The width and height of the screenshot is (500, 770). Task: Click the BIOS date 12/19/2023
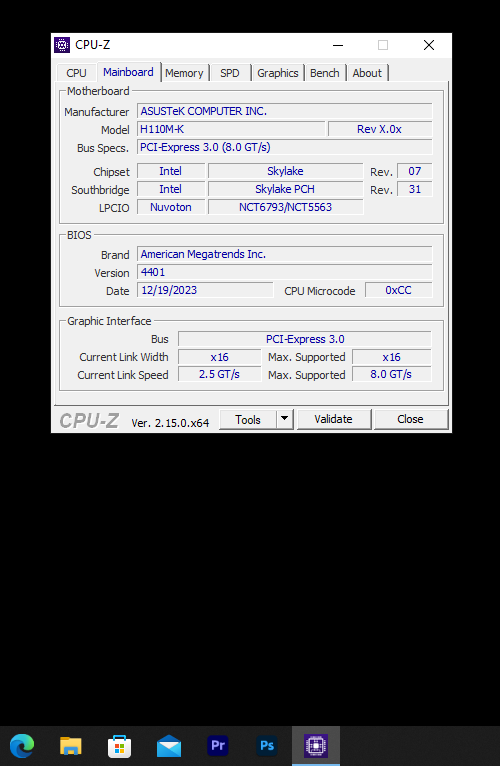(x=205, y=290)
